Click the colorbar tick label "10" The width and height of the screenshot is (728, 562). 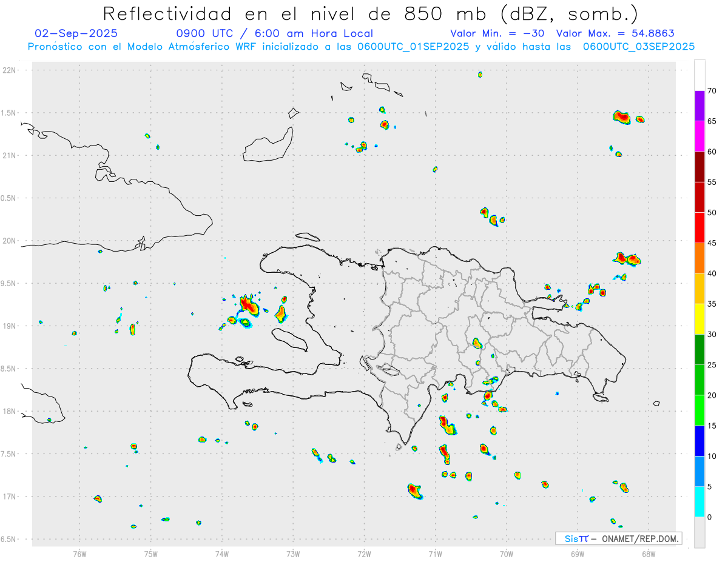pyautogui.click(x=712, y=457)
